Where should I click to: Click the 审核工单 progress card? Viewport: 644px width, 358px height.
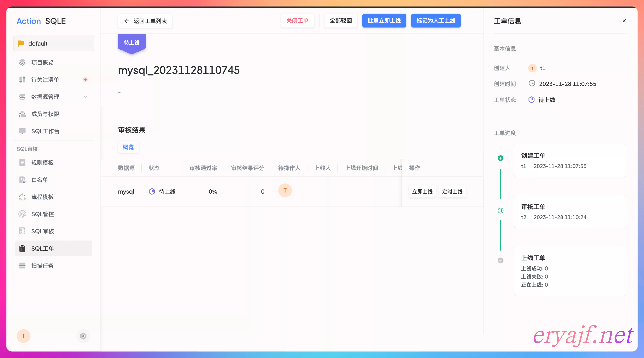click(570, 212)
